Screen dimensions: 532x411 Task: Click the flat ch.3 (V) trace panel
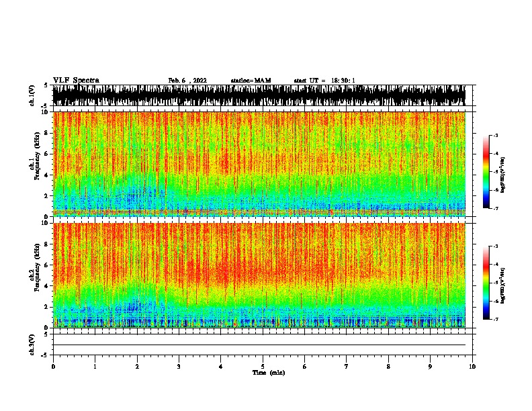(263, 345)
